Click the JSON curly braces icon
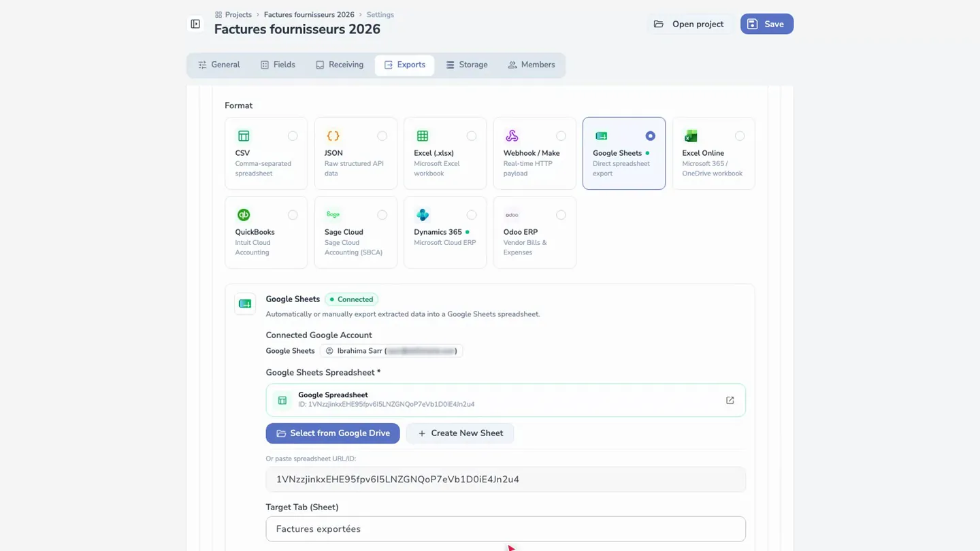This screenshot has width=980, height=551. [x=333, y=136]
